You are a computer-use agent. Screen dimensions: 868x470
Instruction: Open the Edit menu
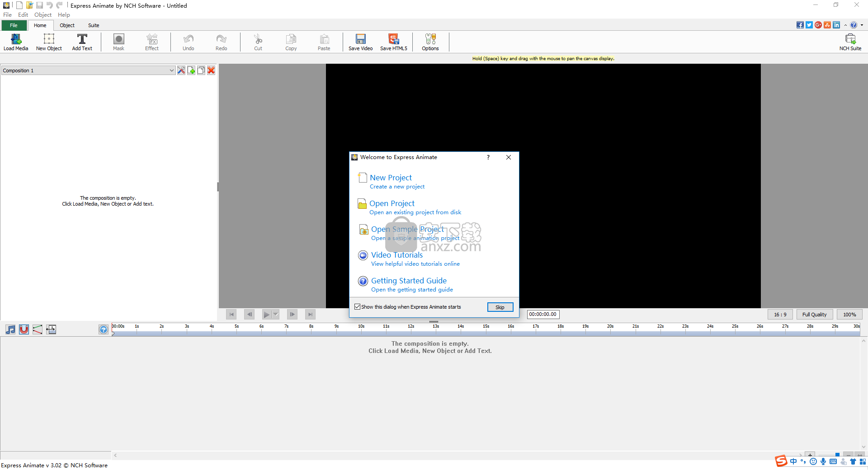[x=23, y=15]
